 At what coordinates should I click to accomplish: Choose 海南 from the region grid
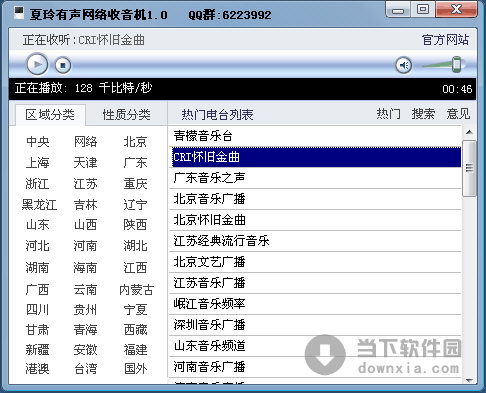[85, 268]
